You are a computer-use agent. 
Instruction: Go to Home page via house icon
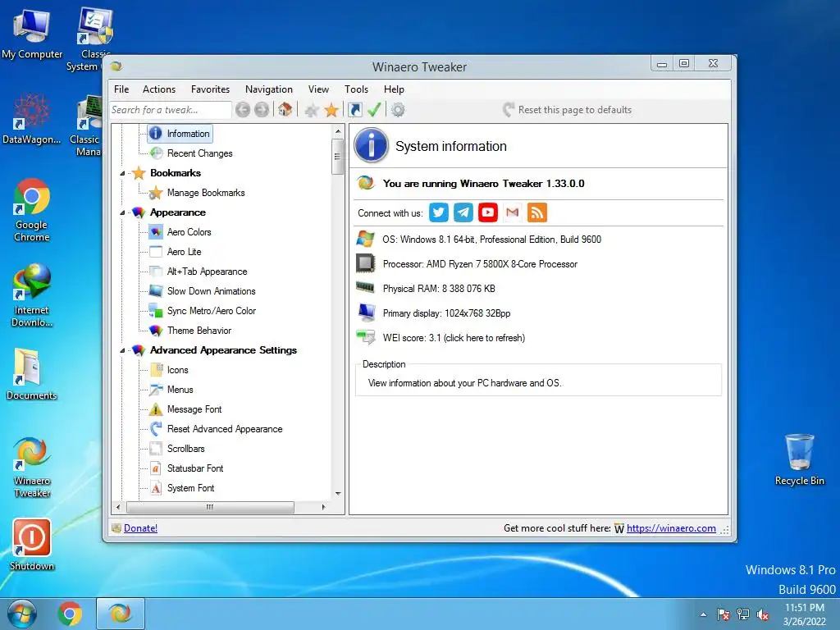(285, 110)
